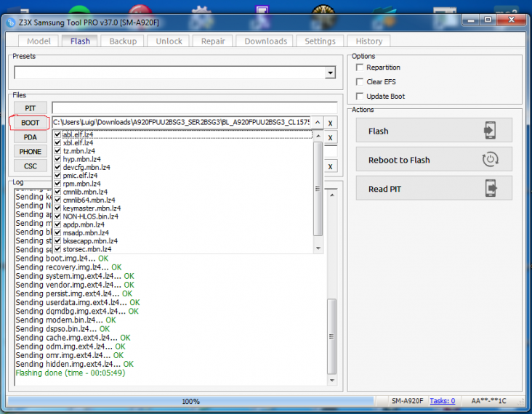
Task: Click the Reboot to Flash power icon
Action: click(x=490, y=159)
